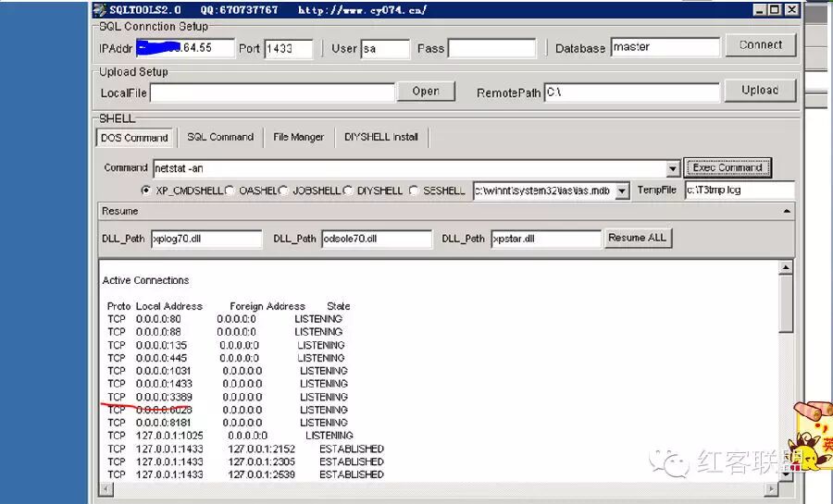Switch to the DOS Command tab
Viewport: 833px width, 504px height.
click(134, 138)
